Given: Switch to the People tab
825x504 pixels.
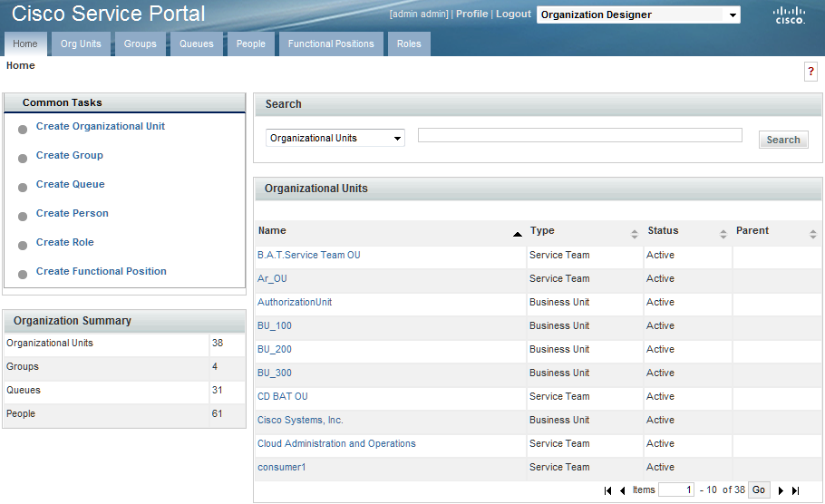Looking at the screenshot, I should click(250, 44).
